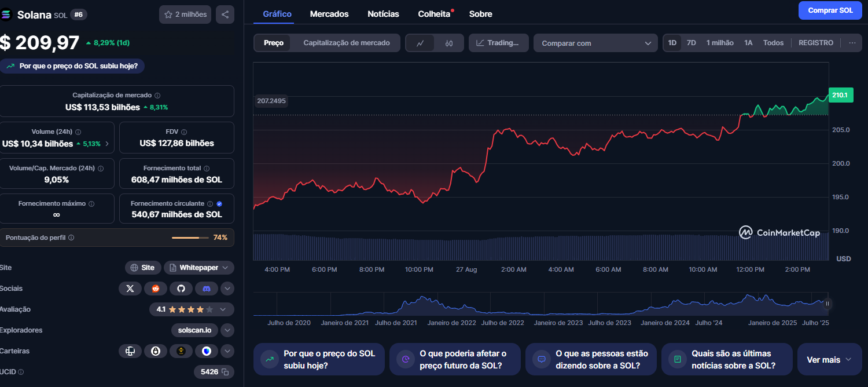
Task: Click the top 'Por que o preço do SOL subiu hoje?' pill
Action: coord(72,66)
